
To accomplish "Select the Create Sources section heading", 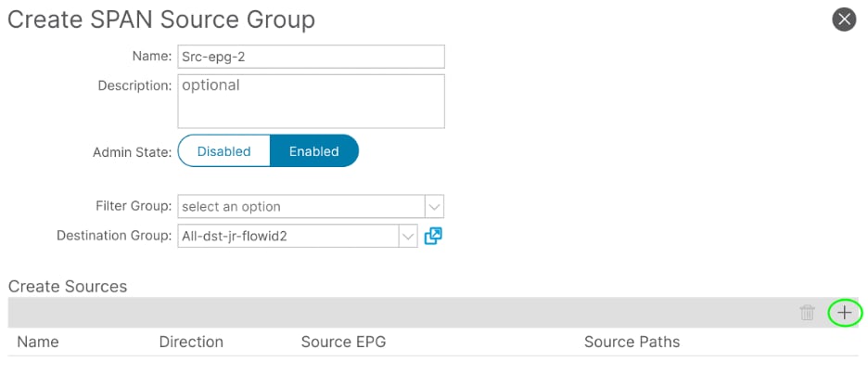I will [68, 287].
